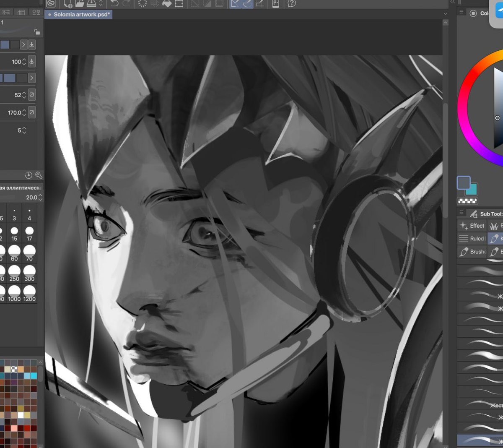The width and height of the screenshot is (503, 448).
Task: Select brush size 4 preset
Action: pos(29,214)
